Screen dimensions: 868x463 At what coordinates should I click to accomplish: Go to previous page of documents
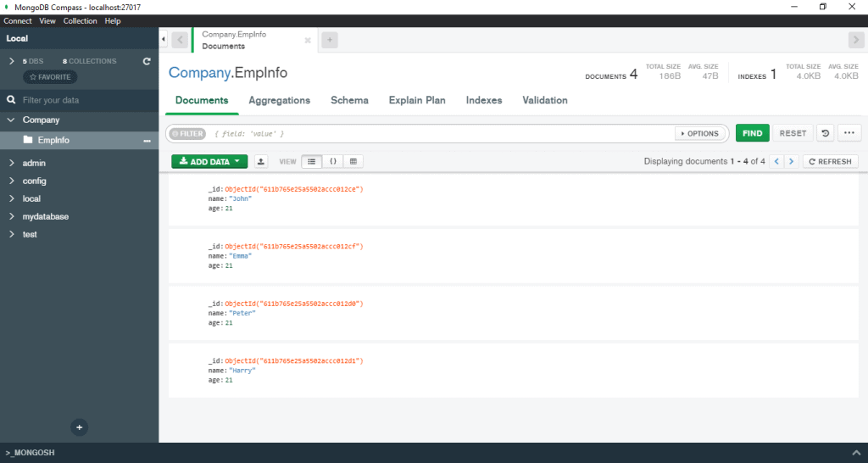point(776,161)
